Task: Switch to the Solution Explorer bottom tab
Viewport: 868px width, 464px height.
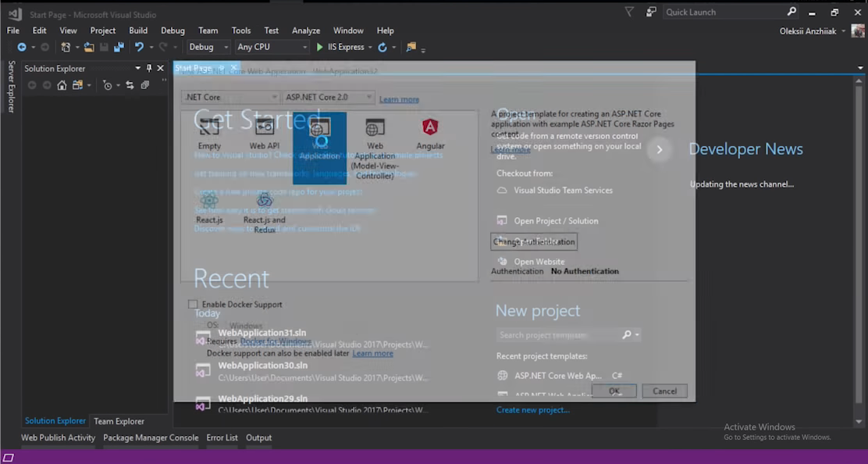Action: point(55,421)
